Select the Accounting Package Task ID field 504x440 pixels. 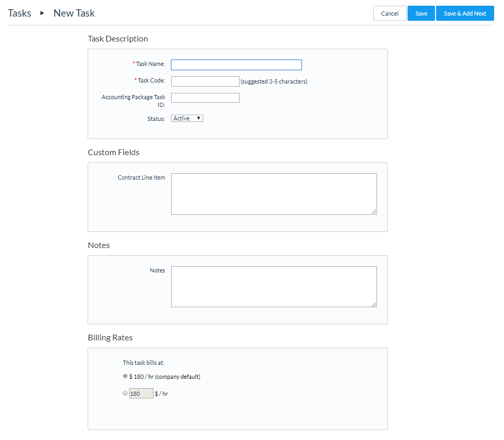(x=205, y=98)
